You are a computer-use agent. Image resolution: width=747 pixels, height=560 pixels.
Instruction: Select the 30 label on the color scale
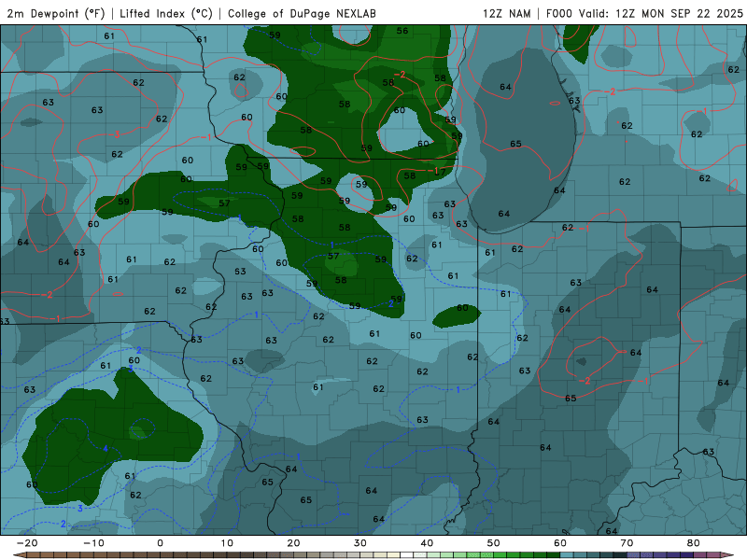(x=360, y=543)
